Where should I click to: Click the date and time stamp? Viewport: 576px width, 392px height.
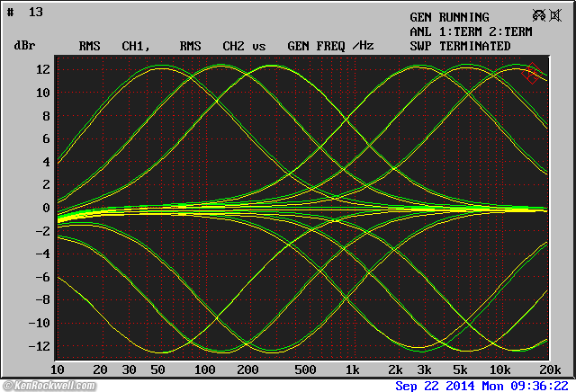click(483, 385)
